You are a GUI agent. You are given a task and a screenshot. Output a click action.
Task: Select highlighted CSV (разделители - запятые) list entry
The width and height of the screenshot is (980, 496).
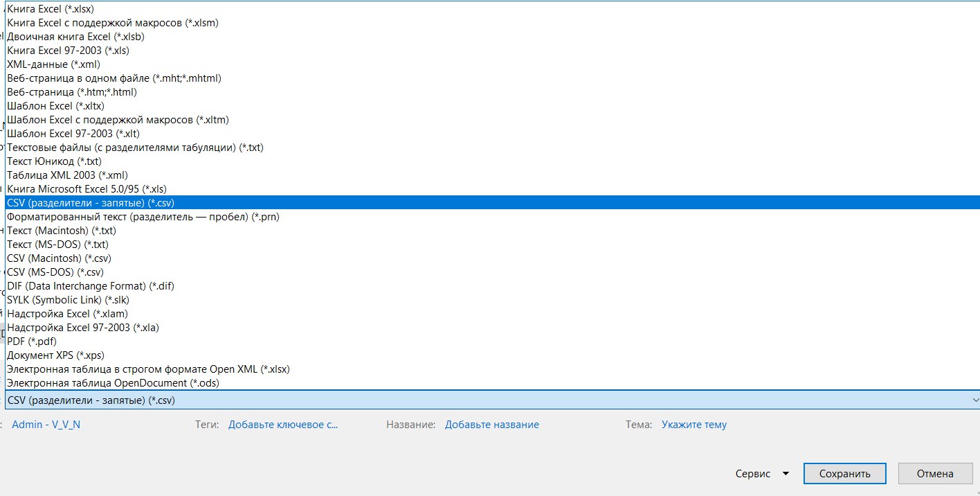(x=492, y=203)
